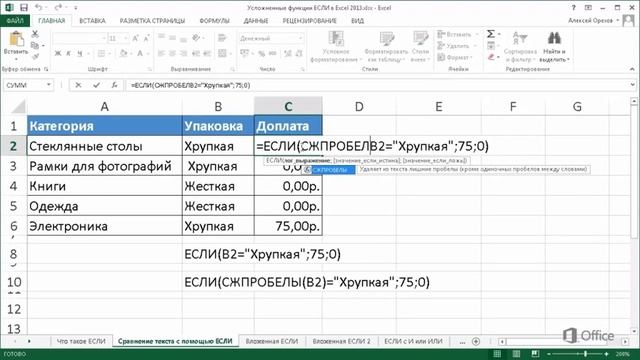Toggle underline Ч formatting
This screenshot has height=360, width=640.
[80, 53]
